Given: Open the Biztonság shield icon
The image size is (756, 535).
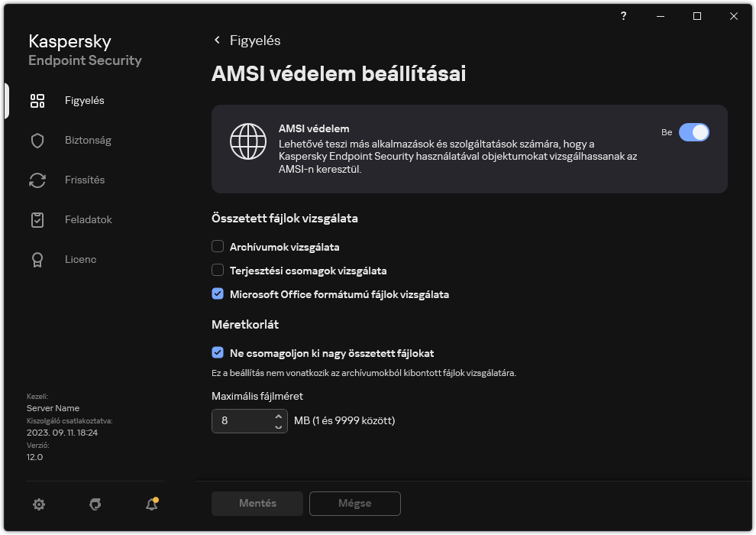Looking at the screenshot, I should coord(37,140).
